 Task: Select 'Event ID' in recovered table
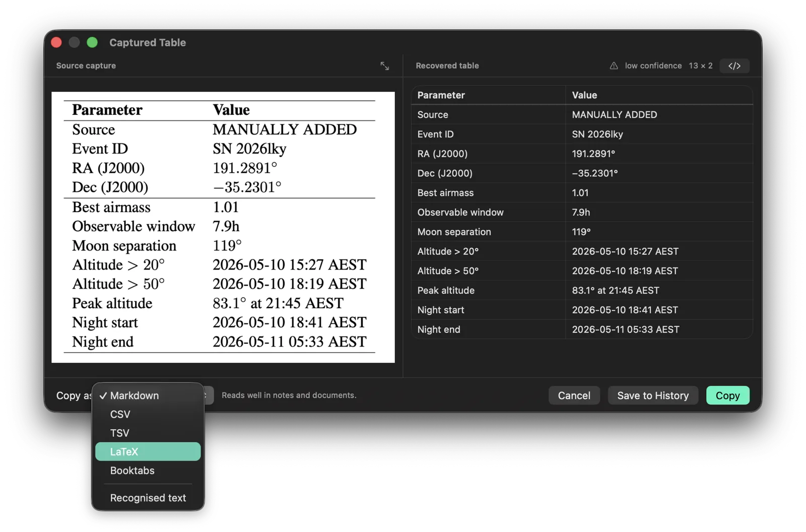point(488,134)
